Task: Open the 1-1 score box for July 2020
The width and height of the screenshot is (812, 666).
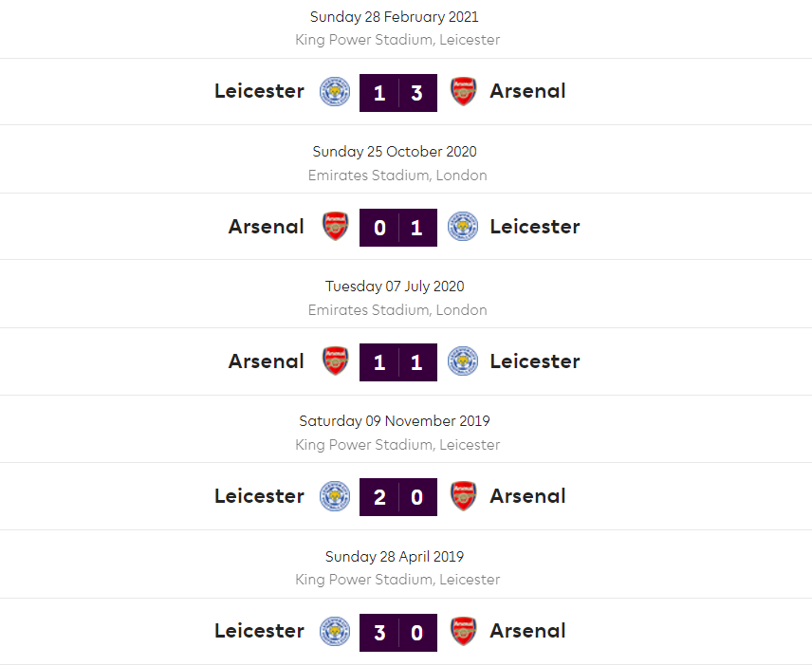Action: 398,362
